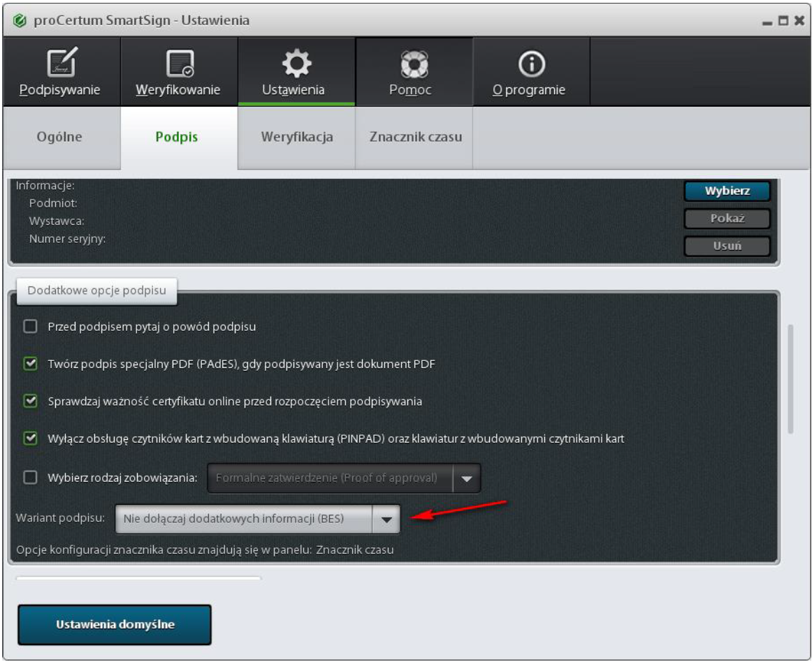Click the Podmiot label
This screenshot has height=662, width=812.
pyautogui.click(x=53, y=203)
